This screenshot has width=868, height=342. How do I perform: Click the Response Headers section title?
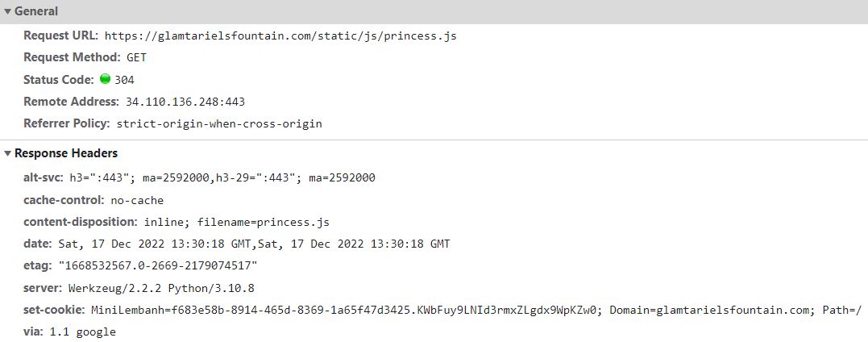[x=66, y=153]
